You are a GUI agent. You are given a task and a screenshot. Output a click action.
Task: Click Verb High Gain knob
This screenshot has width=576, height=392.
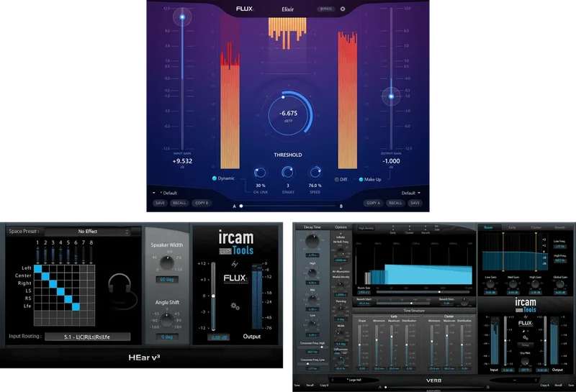pos(535,283)
